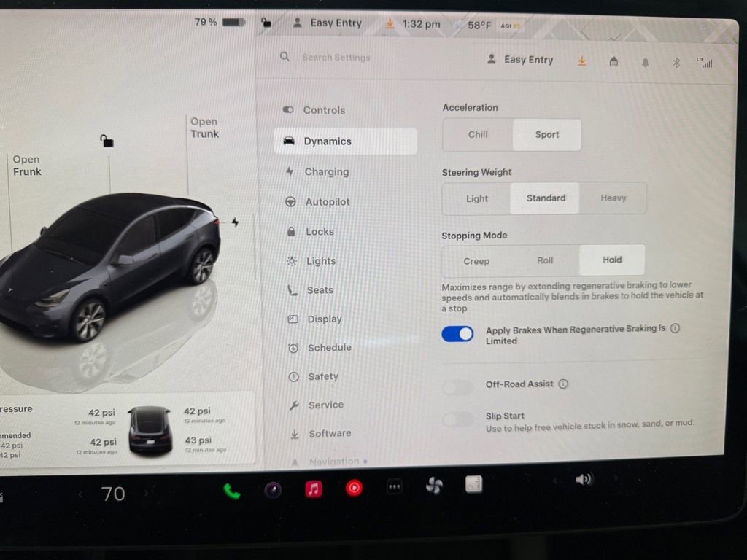Open the red media player app icon
The width and height of the screenshot is (747, 560).
coord(354,488)
